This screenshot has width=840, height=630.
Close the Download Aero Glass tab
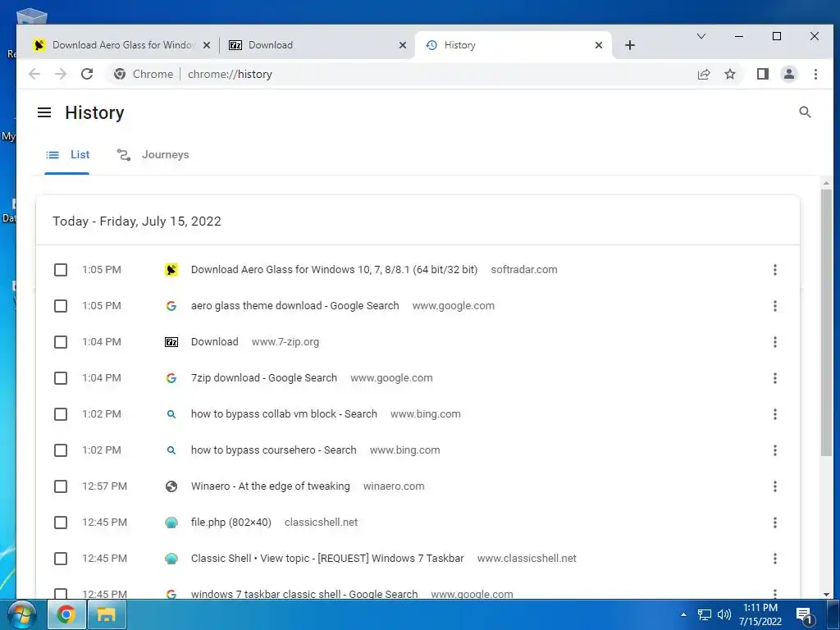tap(206, 46)
